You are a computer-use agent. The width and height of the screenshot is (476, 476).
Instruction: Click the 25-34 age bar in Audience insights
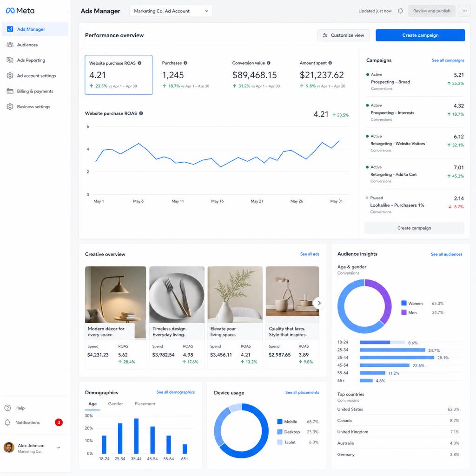point(392,350)
